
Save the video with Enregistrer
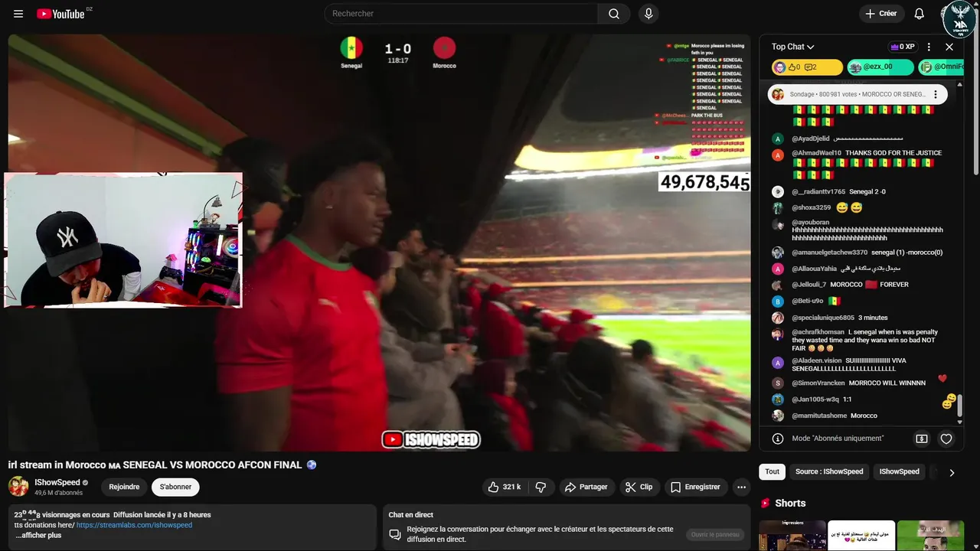(x=695, y=487)
